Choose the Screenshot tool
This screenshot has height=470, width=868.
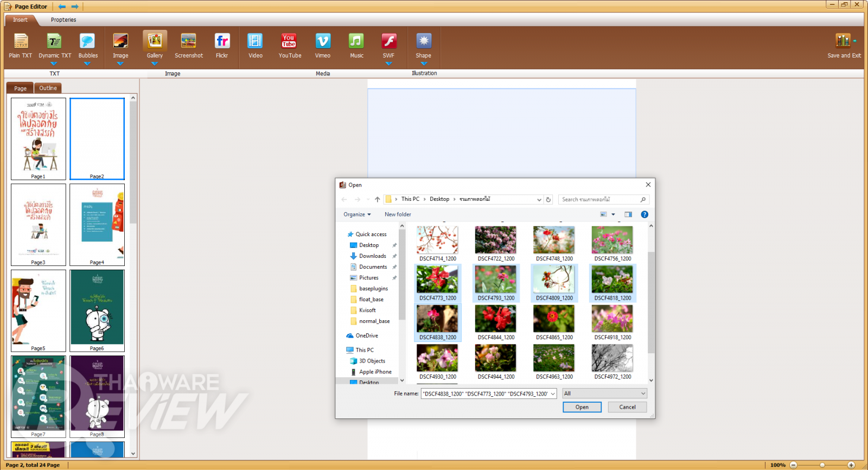click(x=189, y=46)
